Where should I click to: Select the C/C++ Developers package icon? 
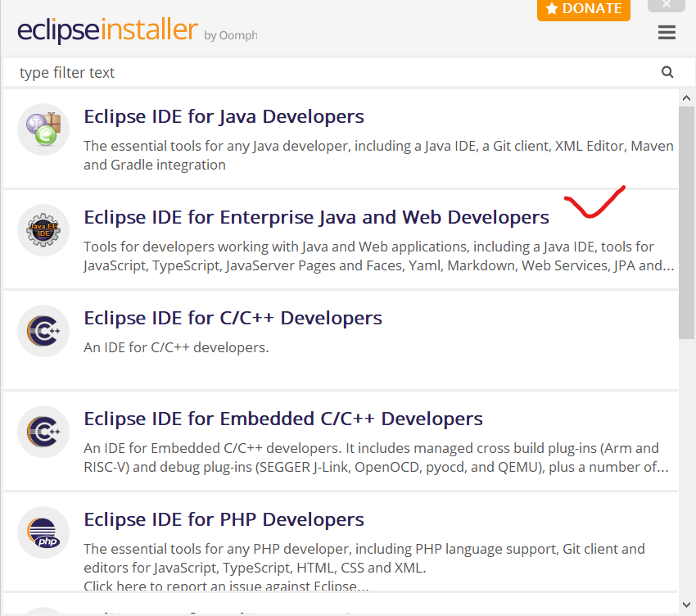43,330
